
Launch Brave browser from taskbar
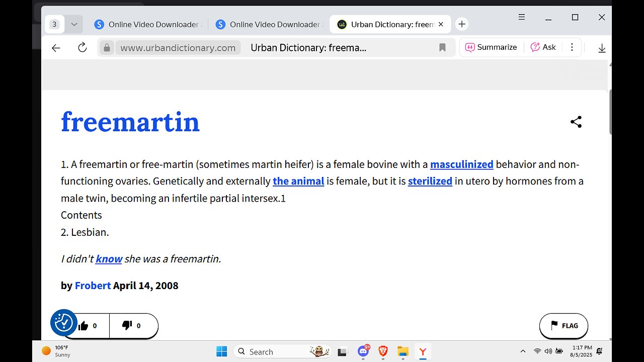click(x=383, y=351)
